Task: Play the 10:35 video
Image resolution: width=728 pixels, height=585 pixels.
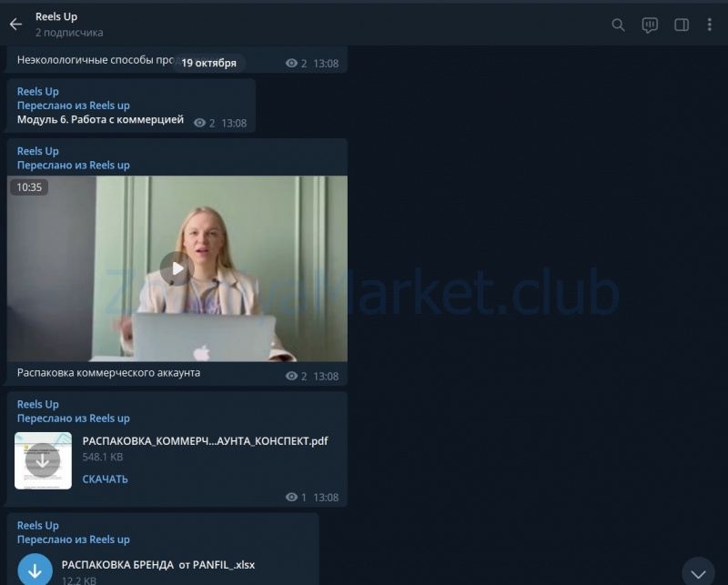Action: tap(176, 268)
